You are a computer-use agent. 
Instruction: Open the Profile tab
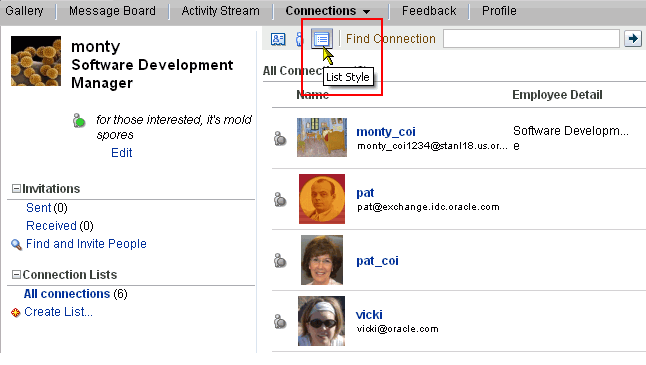[499, 11]
